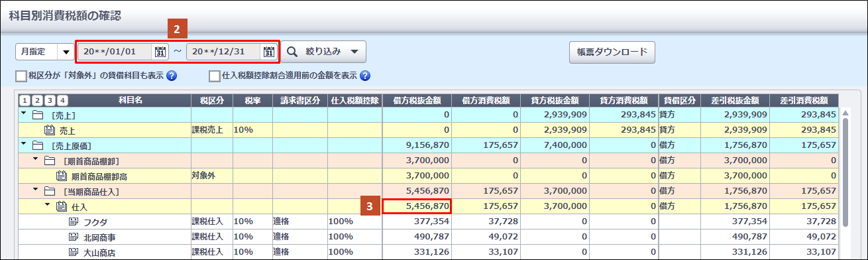Select 課税売上 cell in 売上 row
The height and width of the screenshot is (260, 868).
(211, 129)
